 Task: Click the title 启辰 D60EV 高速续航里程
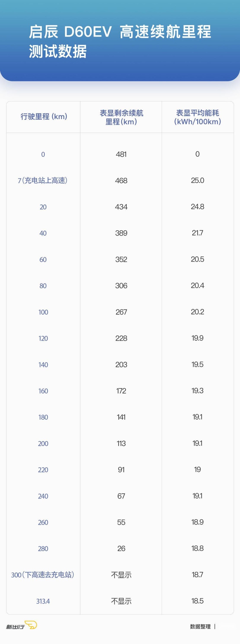pyautogui.click(x=120, y=32)
